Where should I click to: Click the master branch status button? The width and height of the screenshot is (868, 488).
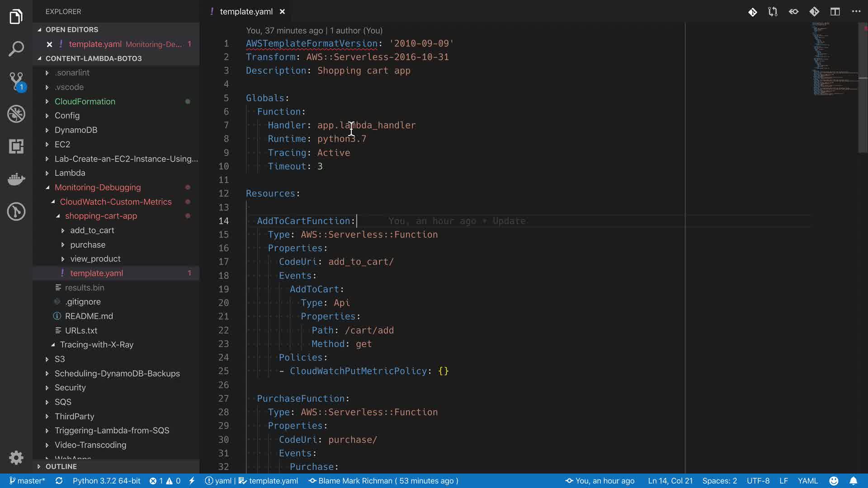(x=27, y=481)
